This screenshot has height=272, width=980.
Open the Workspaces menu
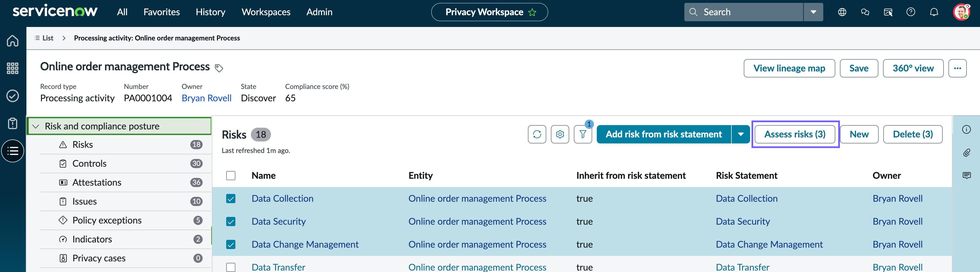[266, 12]
